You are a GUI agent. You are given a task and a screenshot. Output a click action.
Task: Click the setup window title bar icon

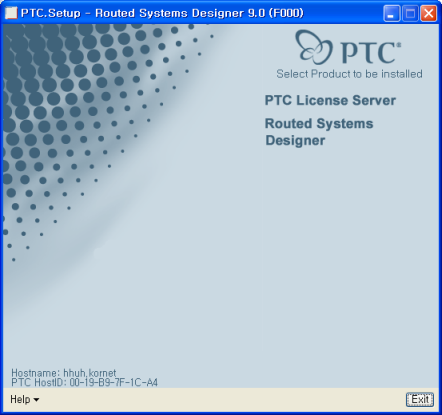tap(11, 13)
